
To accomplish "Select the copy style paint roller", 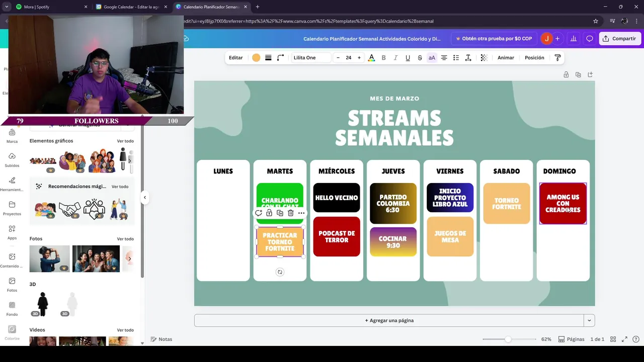I will pyautogui.click(x=557, y=58).
